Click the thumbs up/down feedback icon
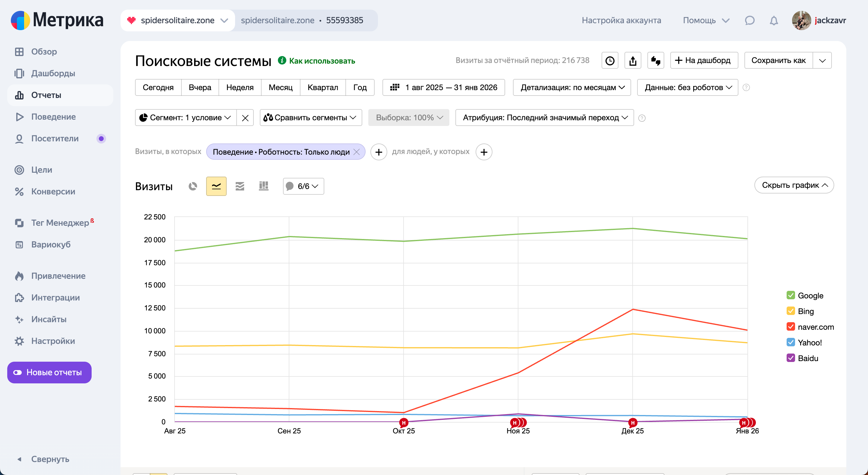Screen dimensions: 868x475 (656, 61)
